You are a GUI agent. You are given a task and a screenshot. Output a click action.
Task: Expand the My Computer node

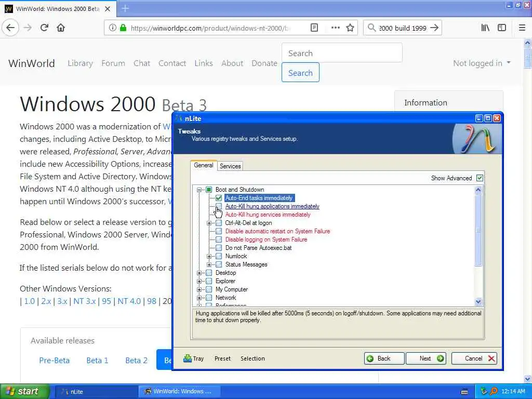coord(199,289)
